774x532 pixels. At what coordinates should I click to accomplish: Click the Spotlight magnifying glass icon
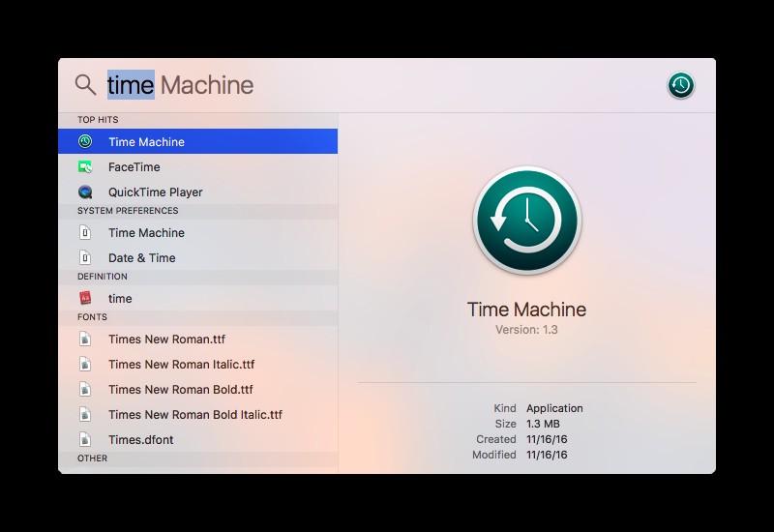pos(85,85)
